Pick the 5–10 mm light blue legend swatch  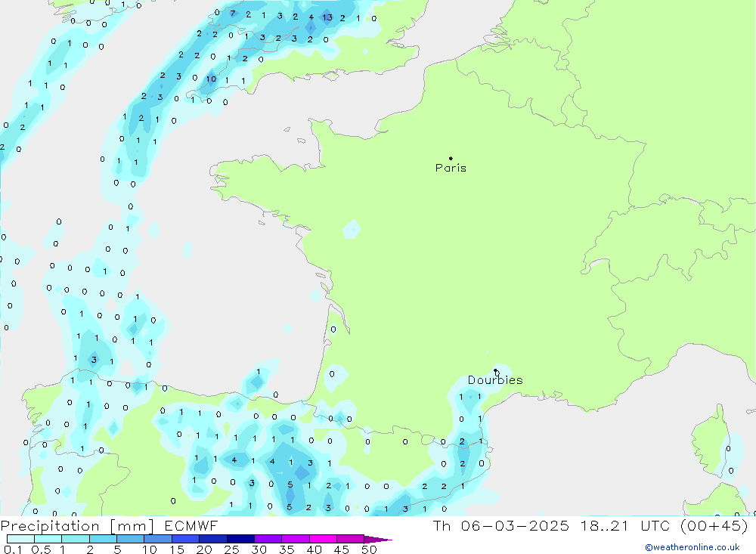click(131, 539)
